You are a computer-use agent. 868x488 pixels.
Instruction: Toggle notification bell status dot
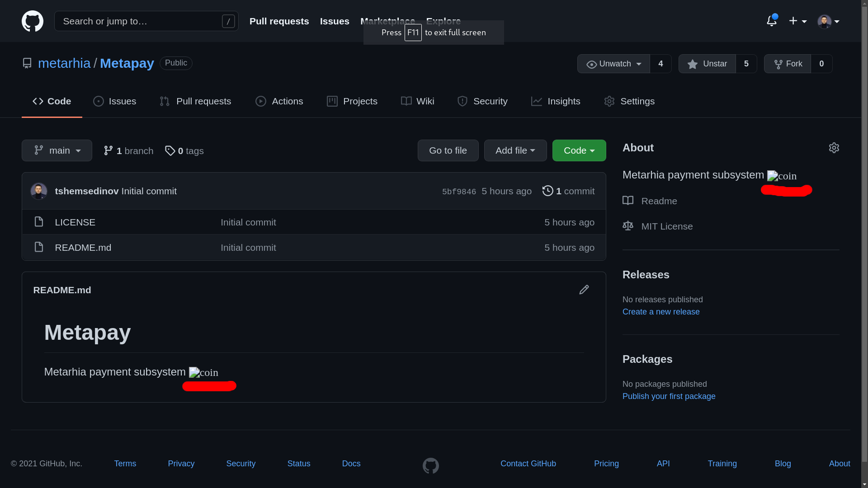click(x=775, y=16)
